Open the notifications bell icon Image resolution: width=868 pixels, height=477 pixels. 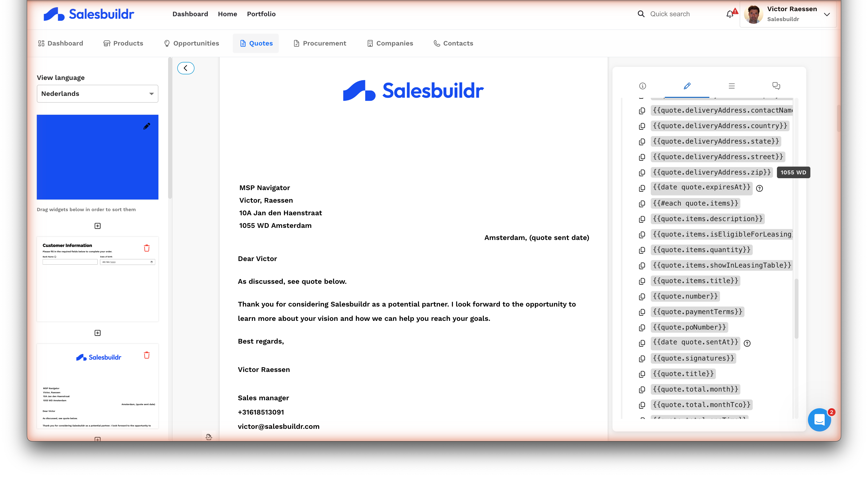tap(730, 14)
